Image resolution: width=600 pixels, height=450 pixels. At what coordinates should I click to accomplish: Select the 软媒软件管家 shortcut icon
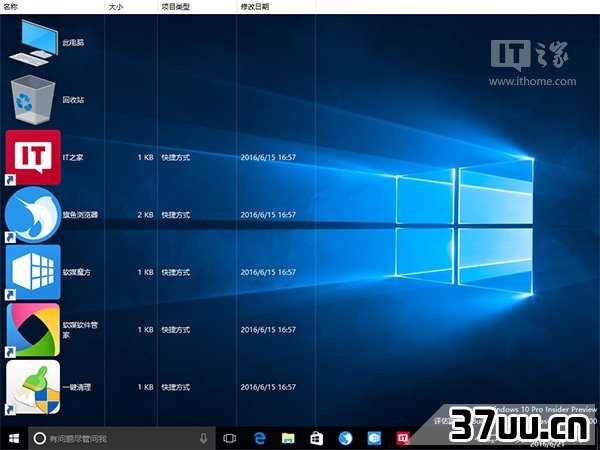(x=33, y=330)
